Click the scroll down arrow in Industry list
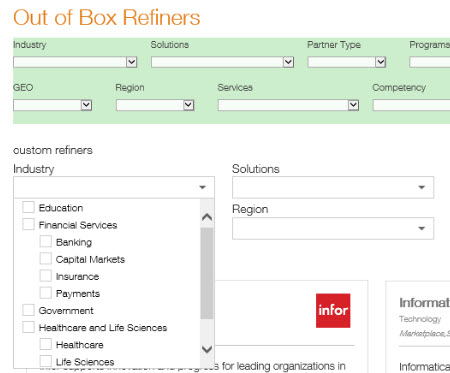The image size is (450, 373). pyautogui.click(x=207, y=349)
